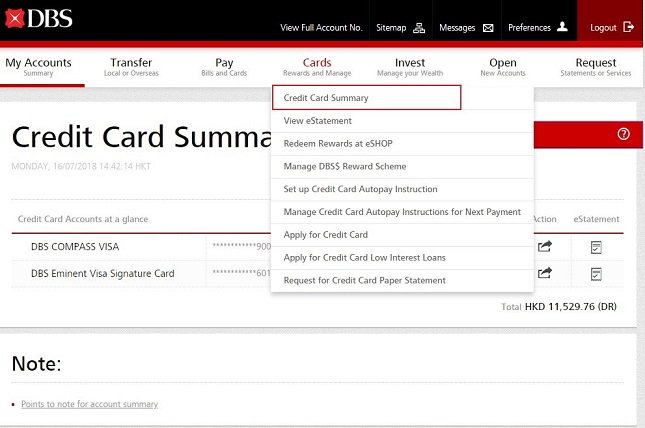Image resolution: width=645 pixels, height=428 pixels.
Task: Click share action icon for DBS COMPASS VISA
Action: (545, 246)
